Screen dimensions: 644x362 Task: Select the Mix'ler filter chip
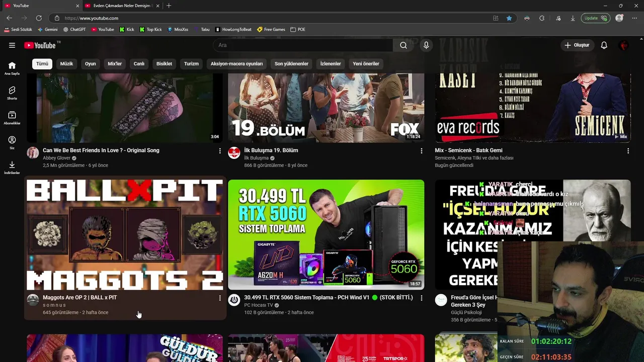pyautogui.click(x=115, y=64)
